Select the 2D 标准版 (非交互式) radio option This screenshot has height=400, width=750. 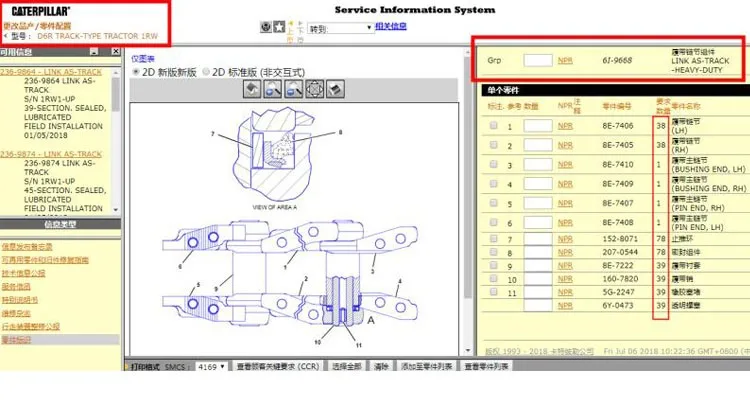(206, 72)
